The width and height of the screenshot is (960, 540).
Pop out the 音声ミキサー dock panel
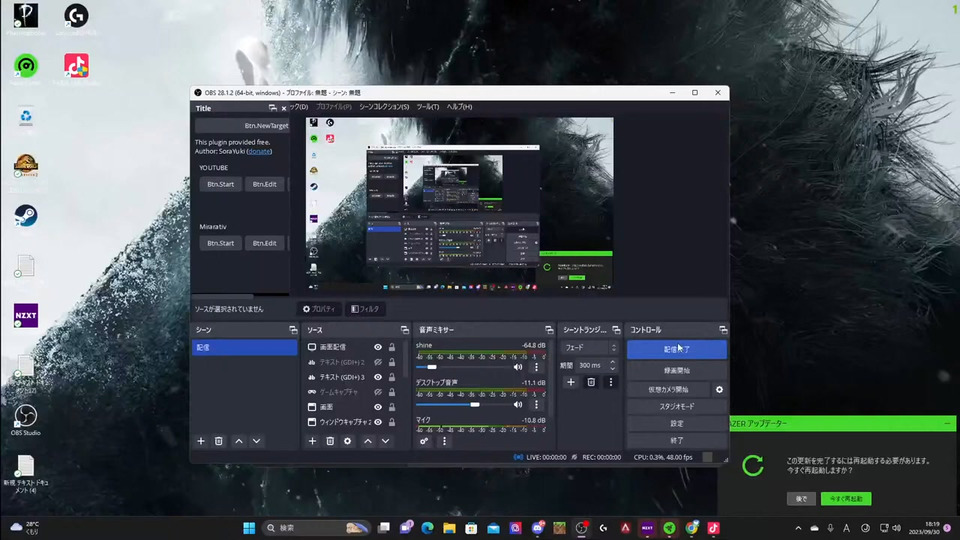pos(549,330)
